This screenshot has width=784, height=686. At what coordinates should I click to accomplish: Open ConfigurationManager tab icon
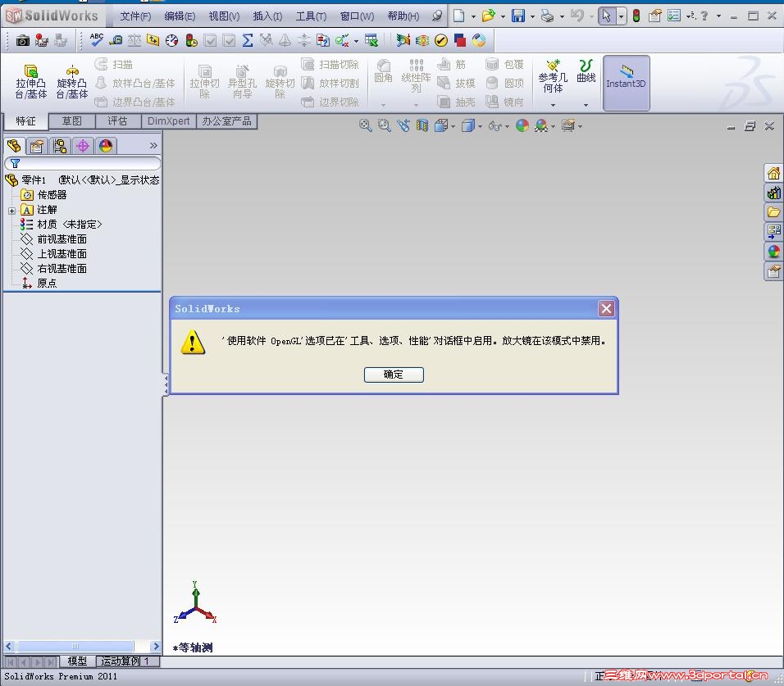60,146
